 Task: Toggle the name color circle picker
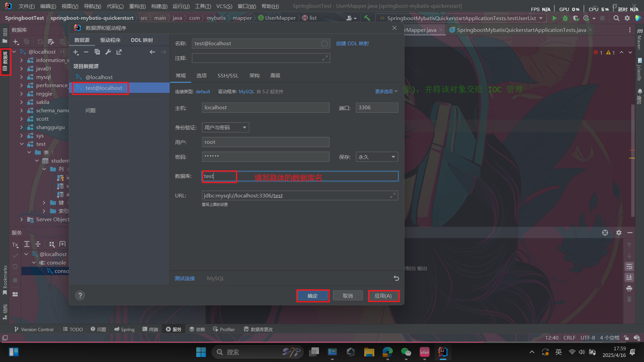point(324,44)
